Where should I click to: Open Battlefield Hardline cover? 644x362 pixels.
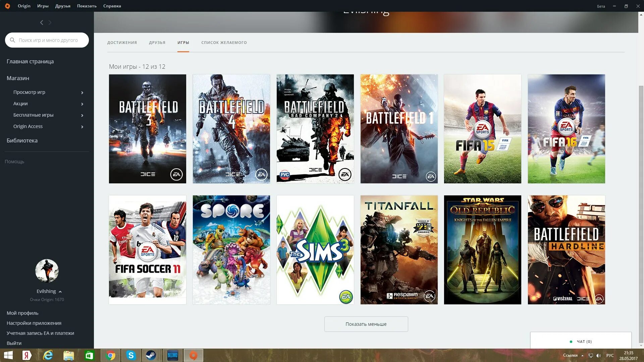click(567, 250)
